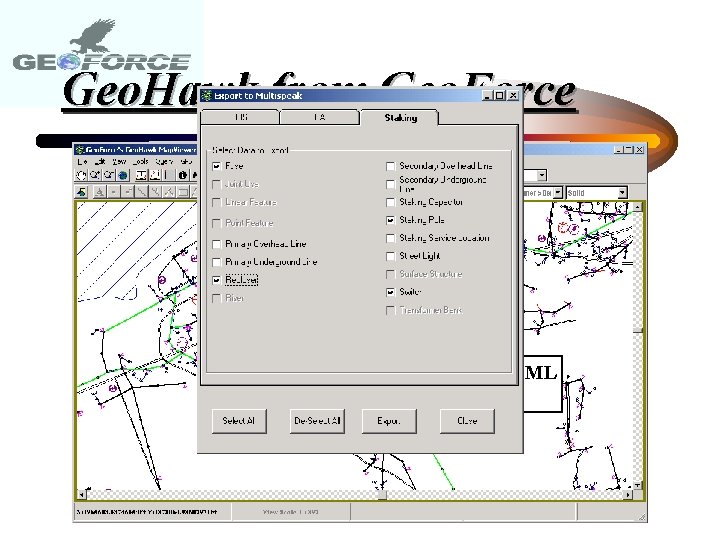Open the View menu in MapViewer
720x540 pixels.
(x=119, y=162)
